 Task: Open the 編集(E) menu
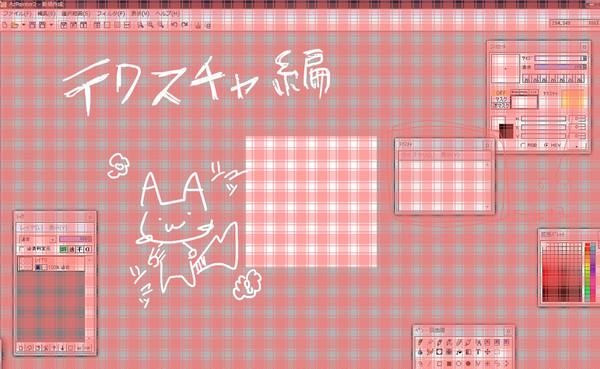[46, 13]
